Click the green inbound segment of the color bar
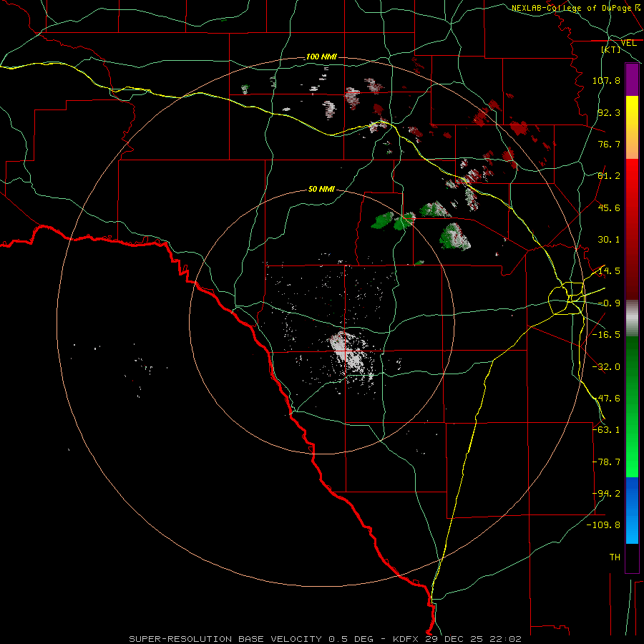This screenshot has width=644, height=644. click(x=632, y=406)
